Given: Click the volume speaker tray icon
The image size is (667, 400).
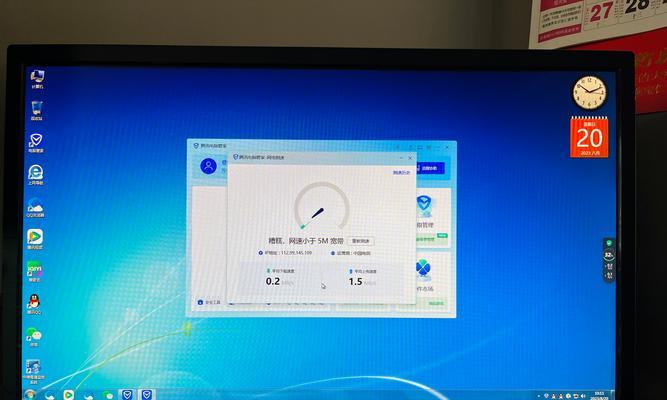Looking at the screenshot, I should point(581,396).
